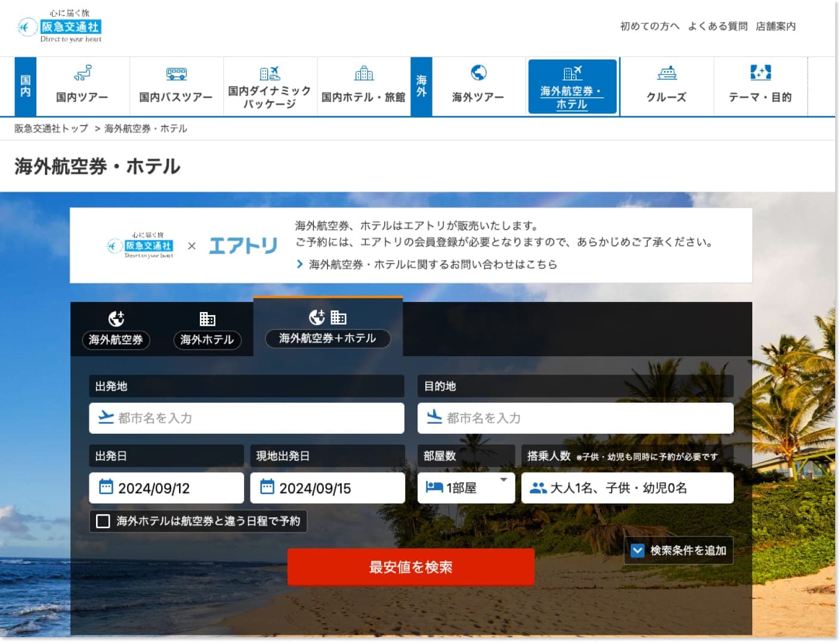Viewport: 840px width, 642px height.
Task: Check 海外ホテルは航空券と違う日程で予約
Action: (x=103, y=521)
